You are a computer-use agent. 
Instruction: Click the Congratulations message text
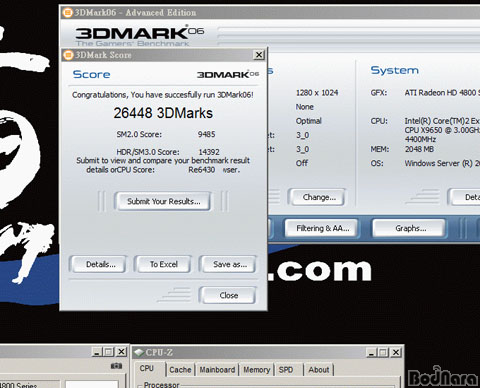point(163,95)
